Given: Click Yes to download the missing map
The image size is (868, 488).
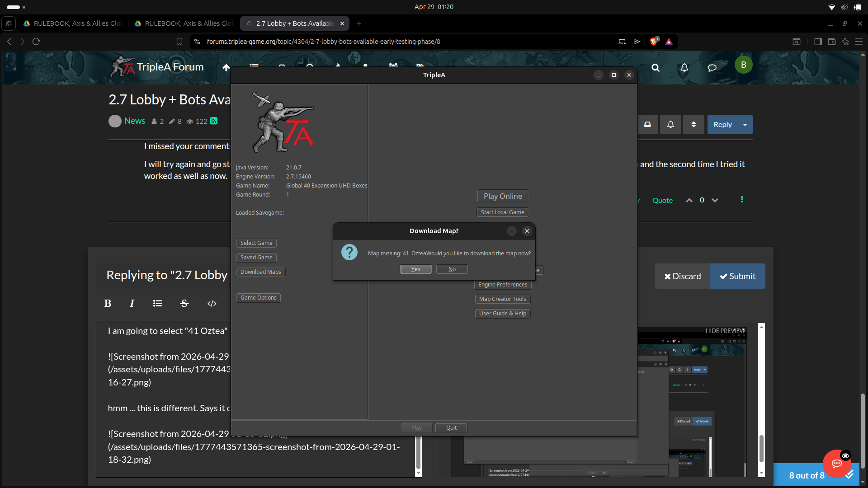Looking at the screenshot, I should point(415,269).
